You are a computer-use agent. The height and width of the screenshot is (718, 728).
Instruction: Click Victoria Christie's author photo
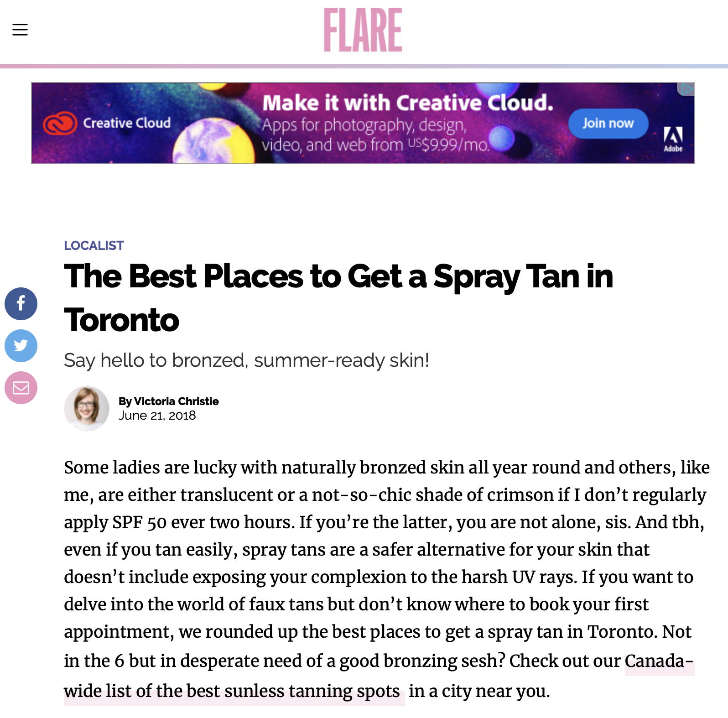[87, 409]
